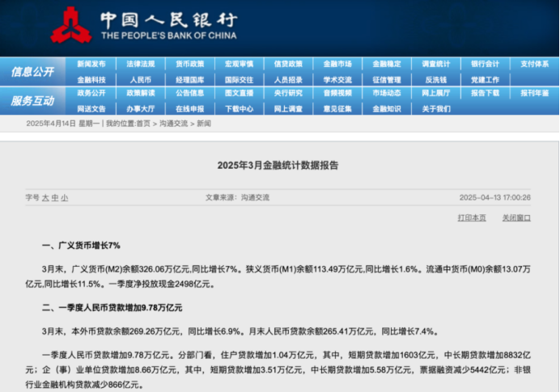The image size is (560, 392).
Task: Follow the 首页 breadcrumb link
Action: (143, 124)
